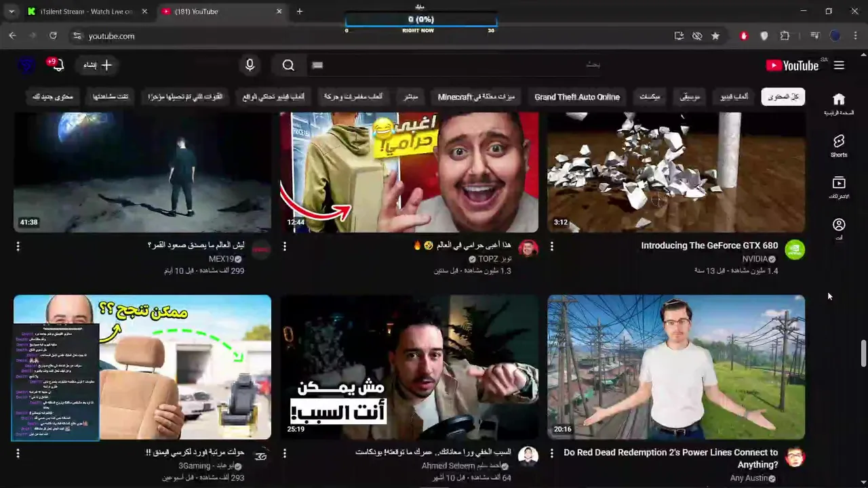Open YouTube account avatar menu

coord(26,65)
